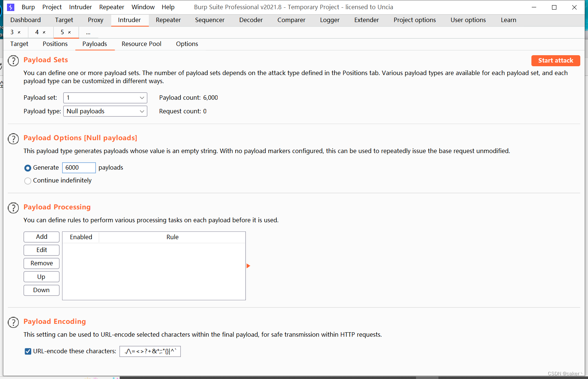Click URL-encode characters text field

(x=150, y=351)
